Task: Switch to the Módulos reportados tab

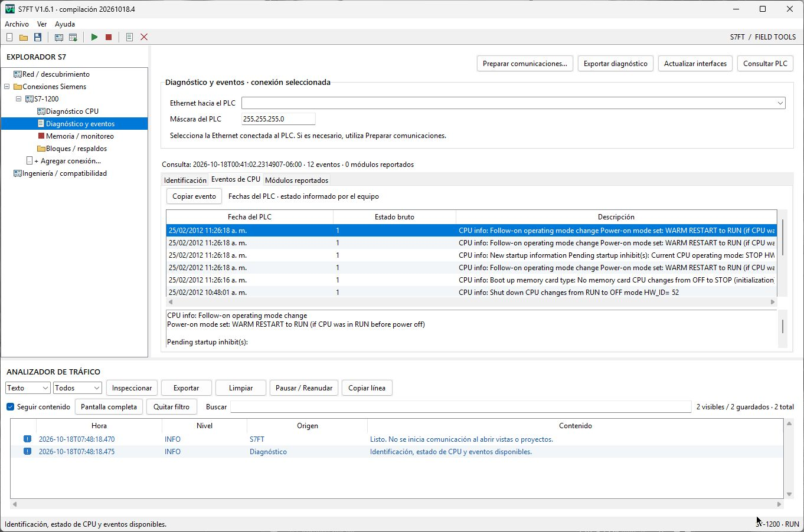Action: [296, 180]
